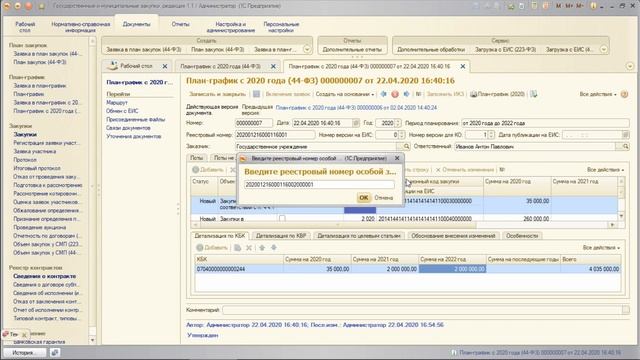Open the tab list dropdown at the far right
Screen dimensions: 640x360
(x=630, y=66)
